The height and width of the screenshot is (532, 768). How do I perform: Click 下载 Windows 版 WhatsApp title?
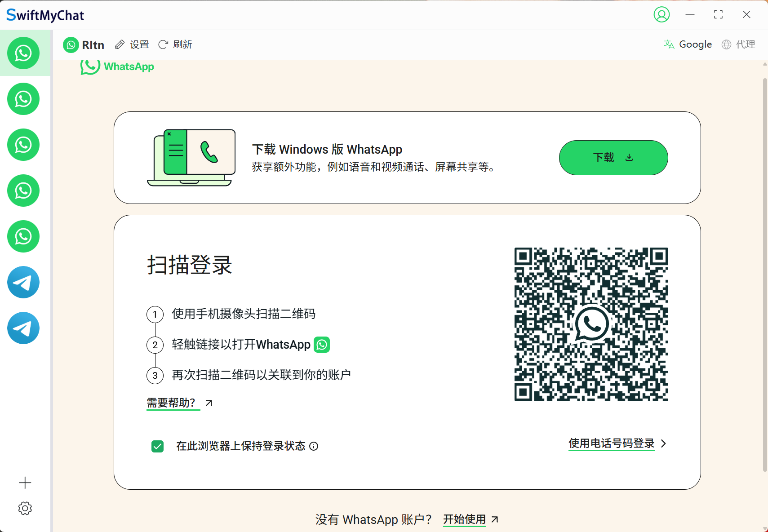[327, 149]
